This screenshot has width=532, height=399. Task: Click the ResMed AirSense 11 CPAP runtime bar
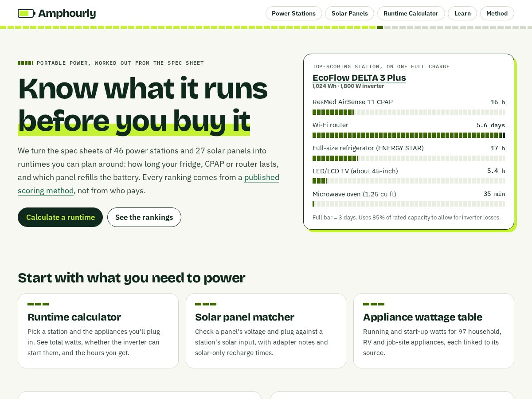(x=409, y=112)
